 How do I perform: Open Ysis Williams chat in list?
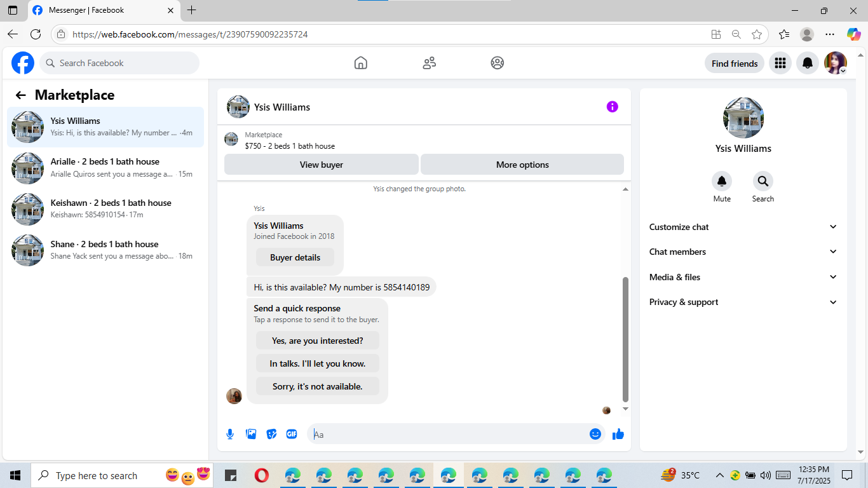pos(105,127)
